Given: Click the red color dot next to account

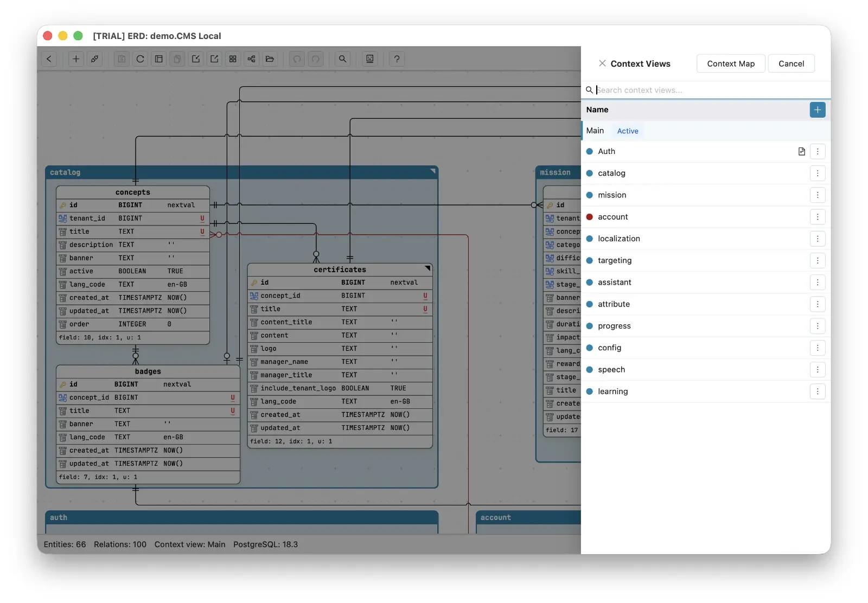Looking at the screenshot, I should click(x=590, y=217).
